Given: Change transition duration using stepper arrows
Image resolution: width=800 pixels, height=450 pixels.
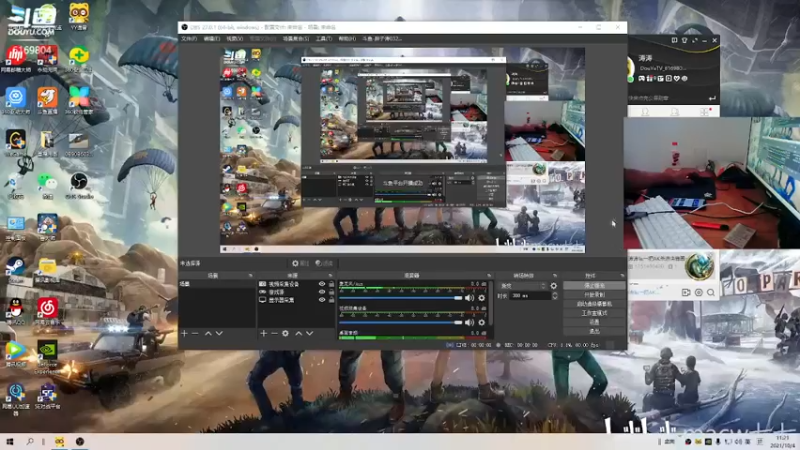Looking at the screenshot, I should (x=555, y=296).
